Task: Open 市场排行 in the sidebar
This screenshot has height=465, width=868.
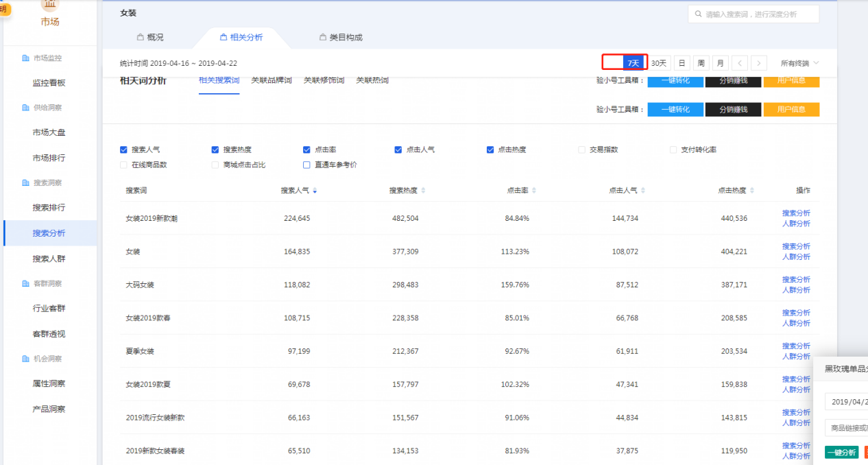Action: 49,158
